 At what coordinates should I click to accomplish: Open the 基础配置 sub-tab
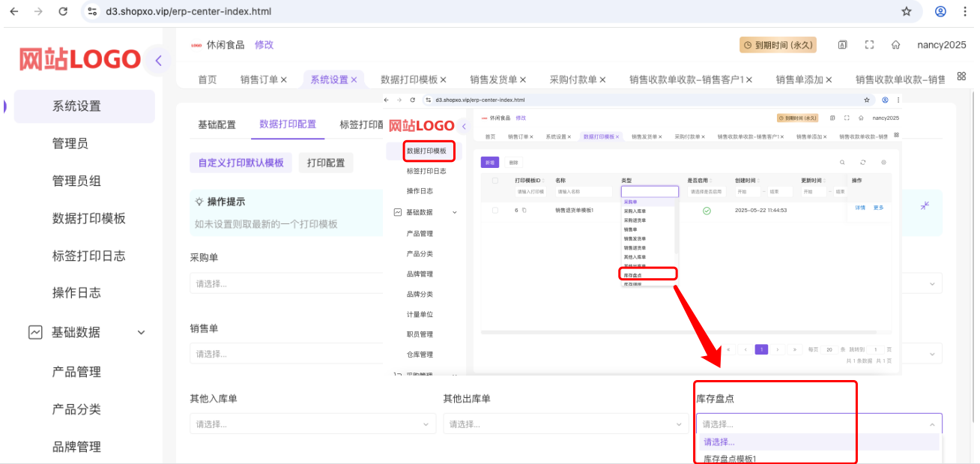217,124
